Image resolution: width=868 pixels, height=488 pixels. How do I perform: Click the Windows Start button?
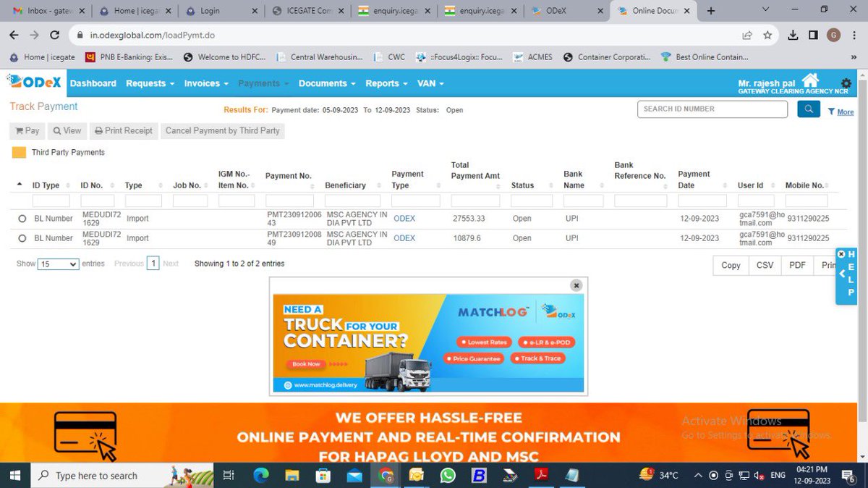pos(15,475)
